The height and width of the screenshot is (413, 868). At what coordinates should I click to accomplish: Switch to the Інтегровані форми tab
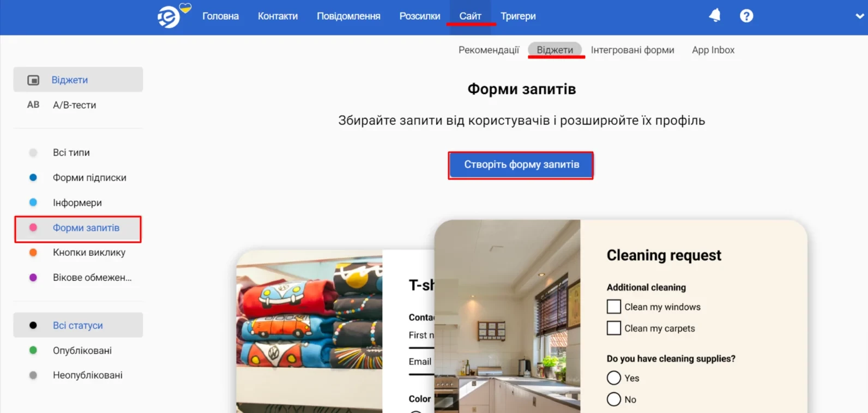(632, 50)
